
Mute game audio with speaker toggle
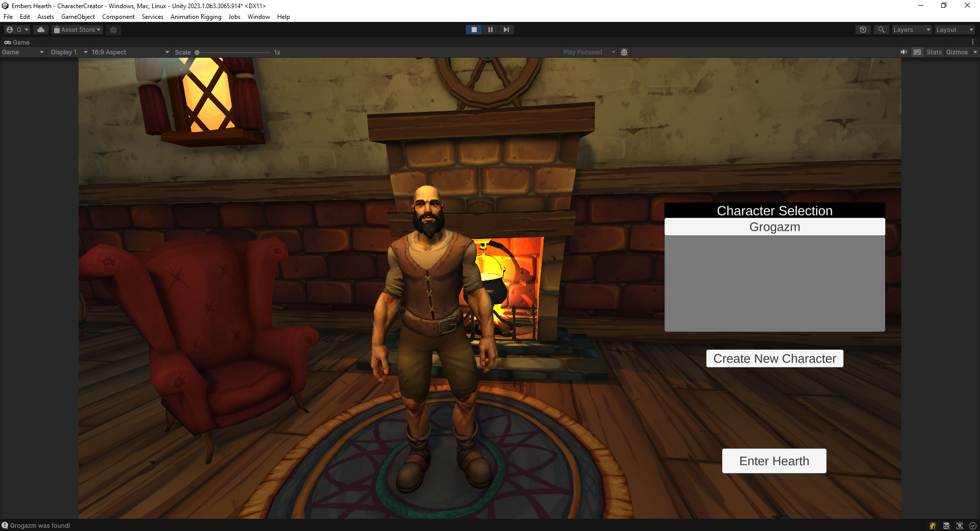pos(903,52)
